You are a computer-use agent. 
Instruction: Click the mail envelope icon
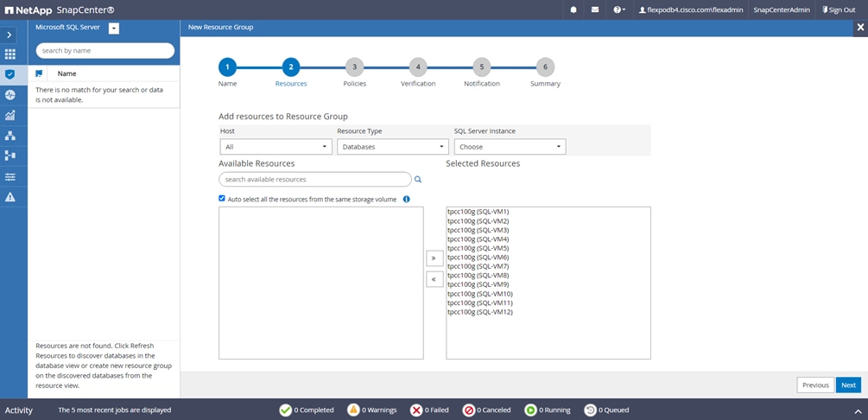point(595,10)
